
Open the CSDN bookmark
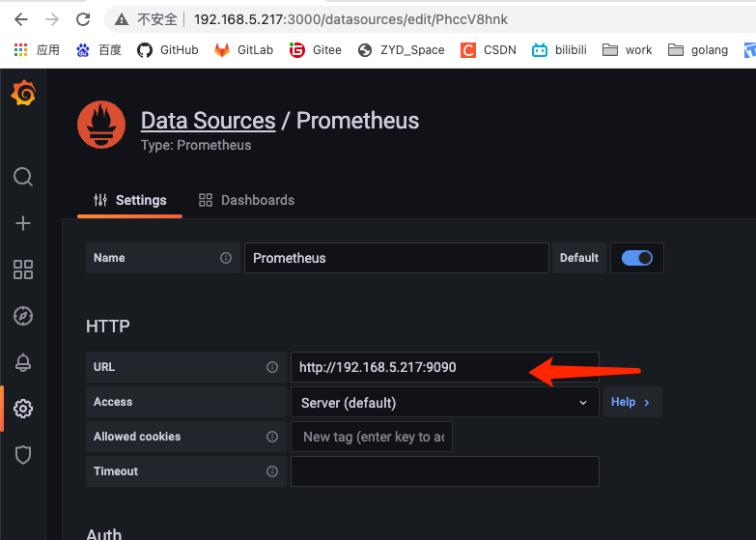489,49
